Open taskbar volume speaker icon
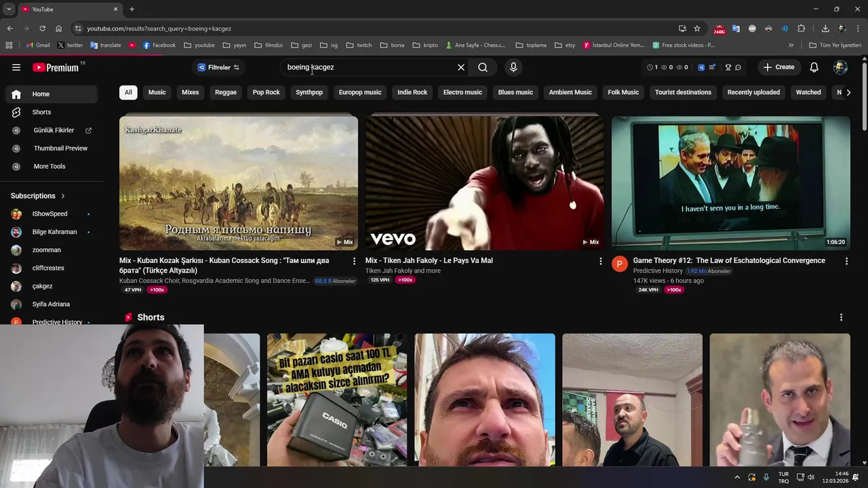 (810, 477)
